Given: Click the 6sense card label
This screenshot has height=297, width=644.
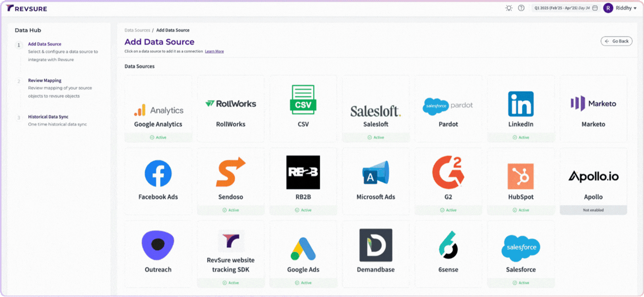Looking at the screenshot, I should tap(448, 270).
